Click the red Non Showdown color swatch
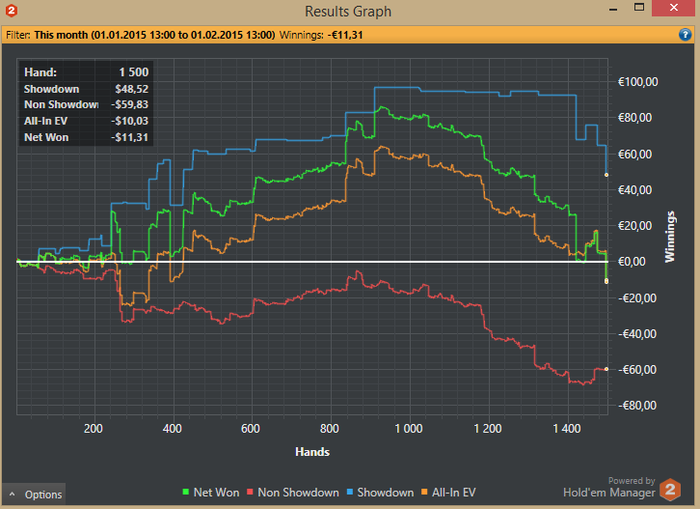700x509 pixels. (250, 492)
